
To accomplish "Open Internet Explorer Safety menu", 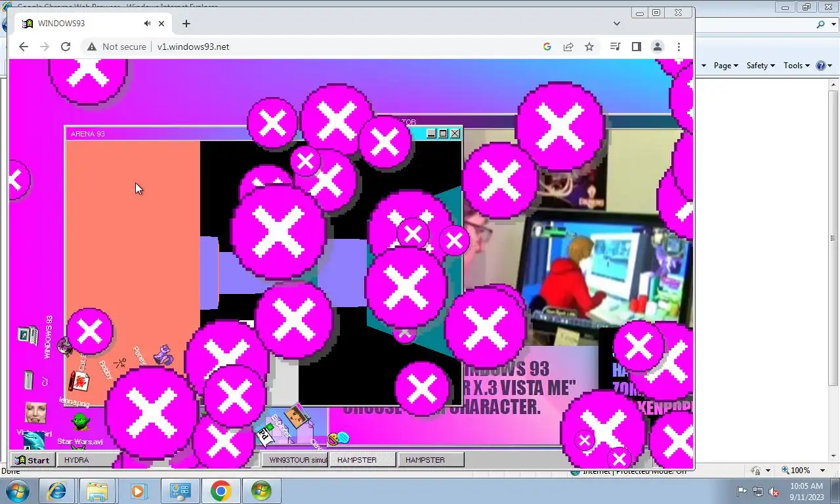I will pyautogui.click(x=761, y=66).
